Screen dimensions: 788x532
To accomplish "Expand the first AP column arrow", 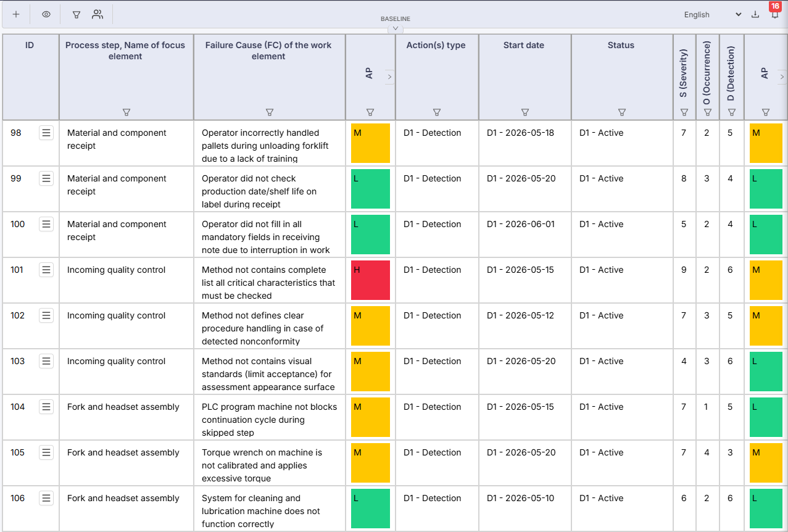I will tap(389, 77).
